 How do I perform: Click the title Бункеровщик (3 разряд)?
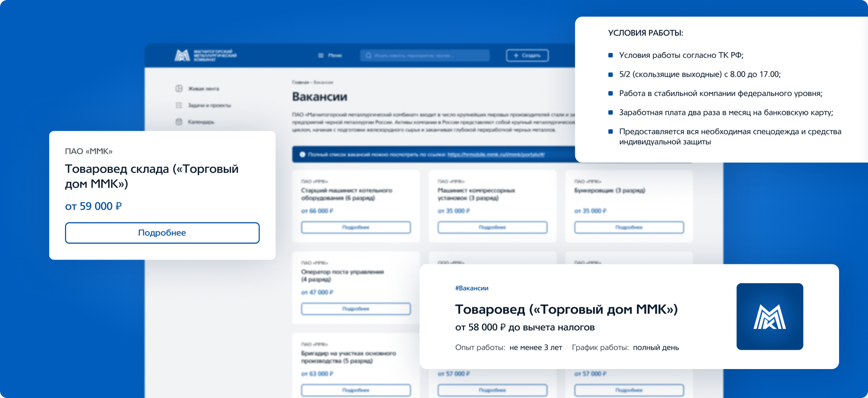coord(610,191)
